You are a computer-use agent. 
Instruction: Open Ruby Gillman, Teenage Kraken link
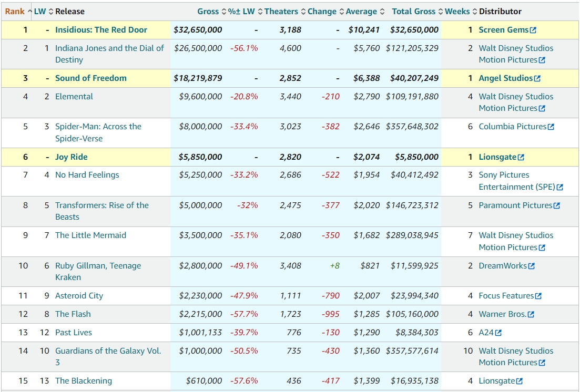(98, 272)
